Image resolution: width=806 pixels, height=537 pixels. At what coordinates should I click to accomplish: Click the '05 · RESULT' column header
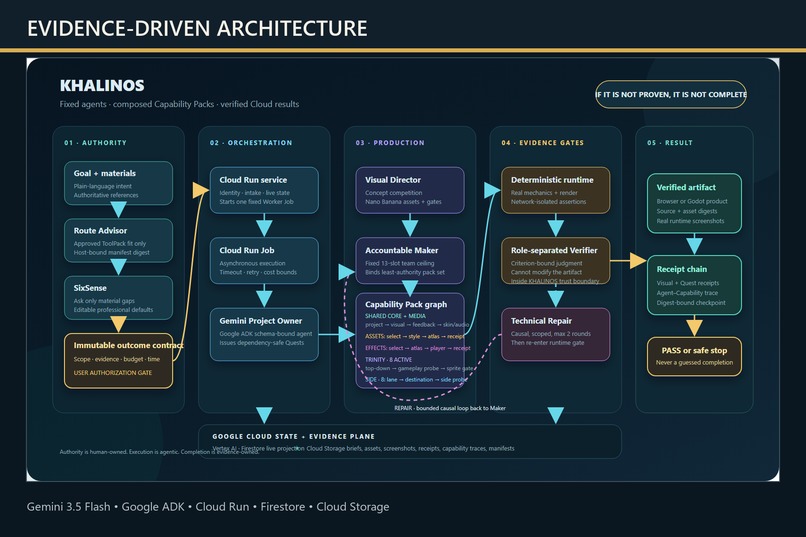pyautogui.click(x=670, y=143)
